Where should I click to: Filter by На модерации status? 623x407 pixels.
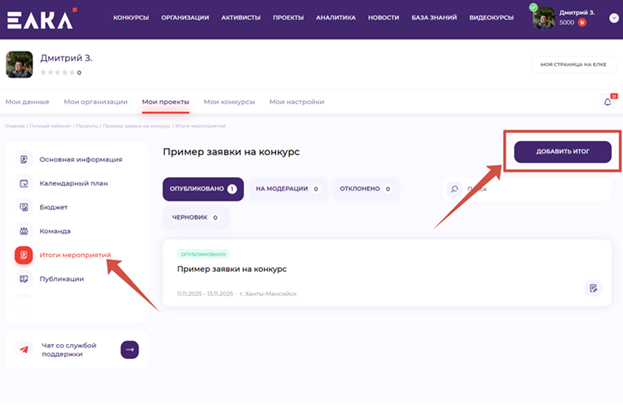tap(286, 188)
